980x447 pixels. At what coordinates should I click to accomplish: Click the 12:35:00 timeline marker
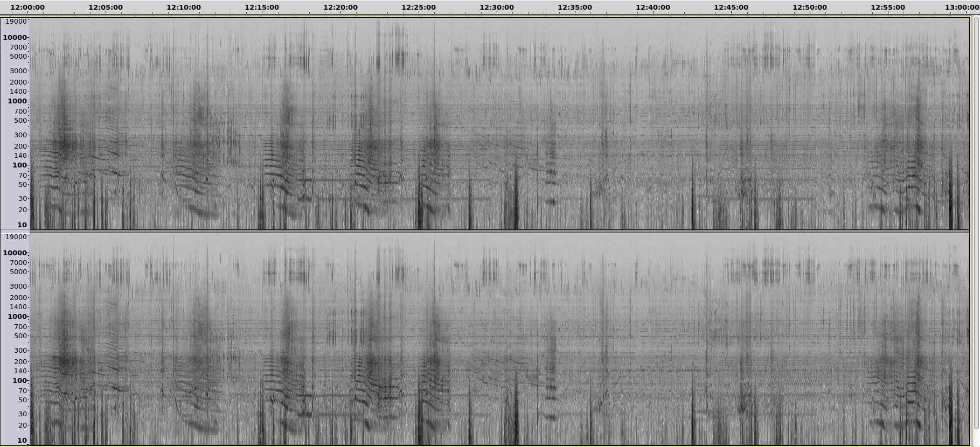[575, 8]
